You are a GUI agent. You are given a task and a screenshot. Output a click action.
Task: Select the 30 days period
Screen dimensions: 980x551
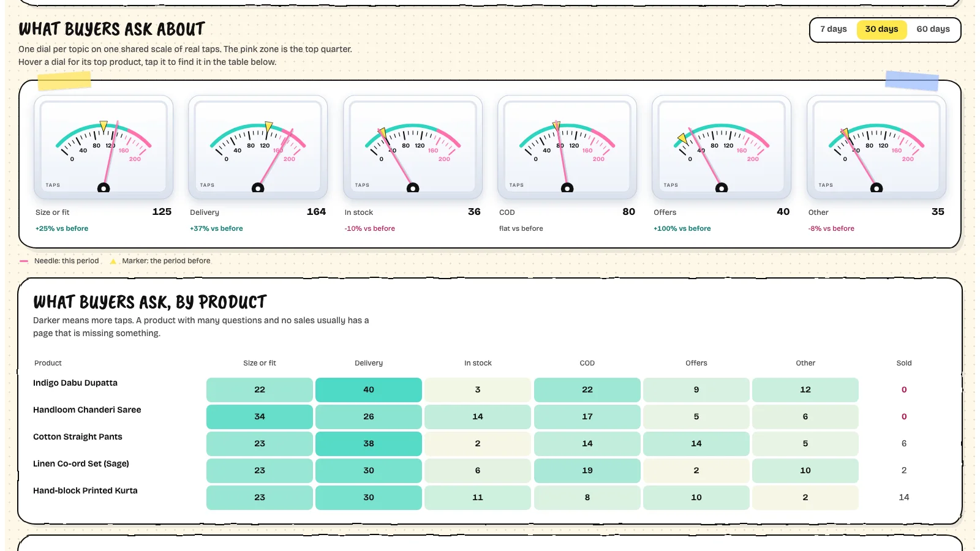pyautogui.click(x=881, y=29)
